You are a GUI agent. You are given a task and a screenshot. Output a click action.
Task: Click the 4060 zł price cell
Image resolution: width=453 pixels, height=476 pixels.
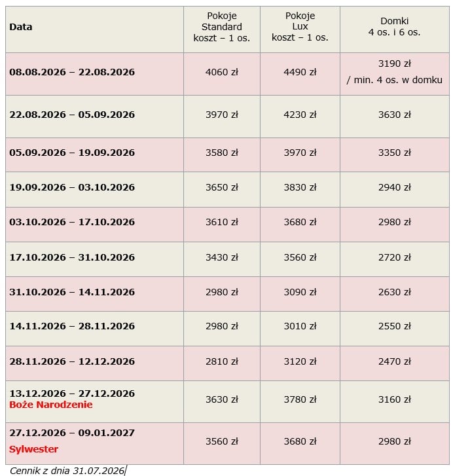[x=222, y=72]
